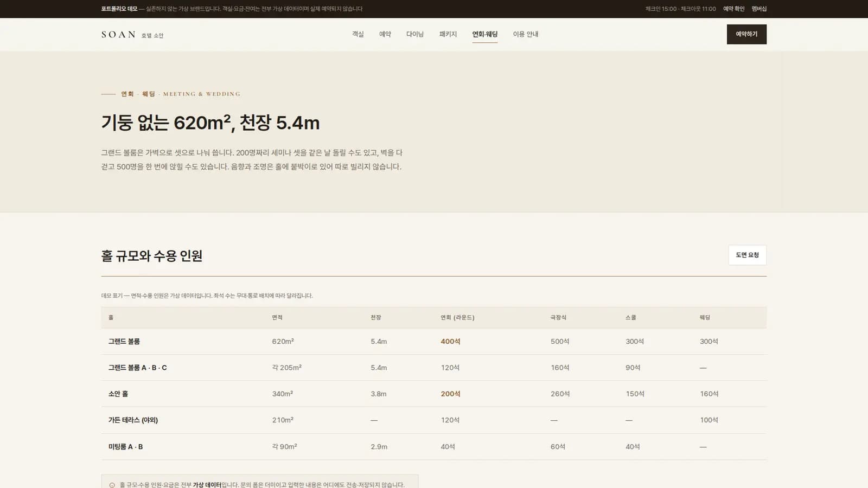Select the 소안 홀 row

[x=434, y=394]
